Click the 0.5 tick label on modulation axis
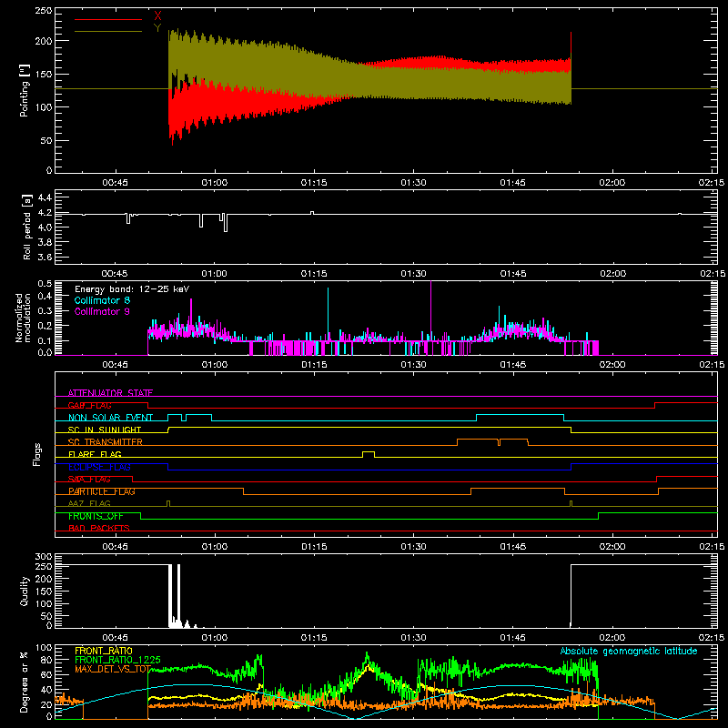This screenshot has height=728, width=728. pos(44,284)
